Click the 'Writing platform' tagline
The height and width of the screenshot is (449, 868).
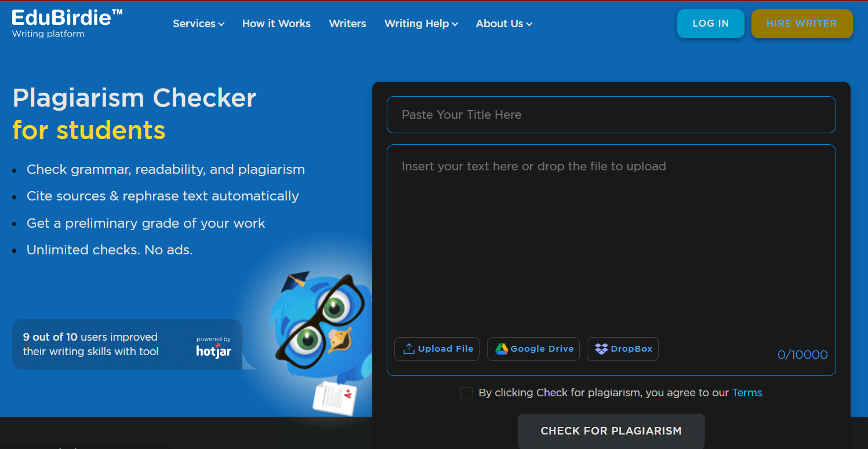click(x=48, y=34)
